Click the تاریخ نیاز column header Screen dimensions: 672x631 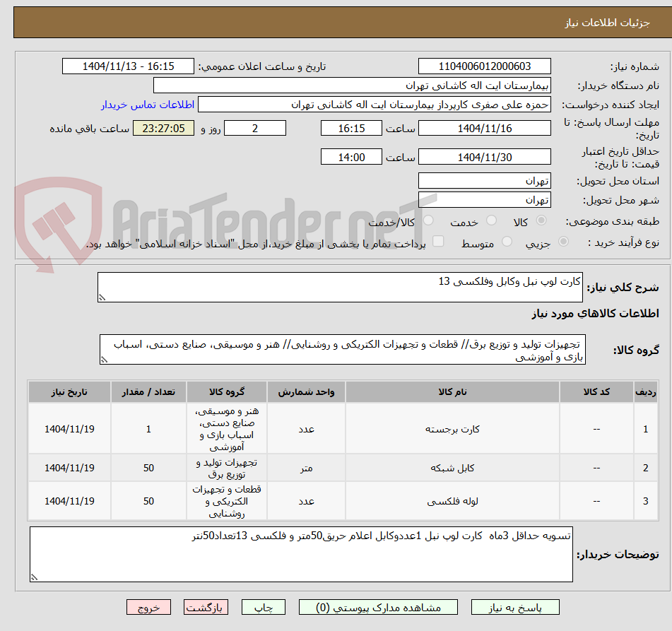click(69, 391)
